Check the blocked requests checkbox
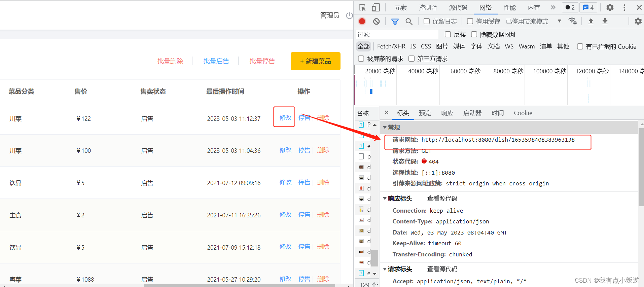Viewport: 644px width, 287px height. click(361, 59)
